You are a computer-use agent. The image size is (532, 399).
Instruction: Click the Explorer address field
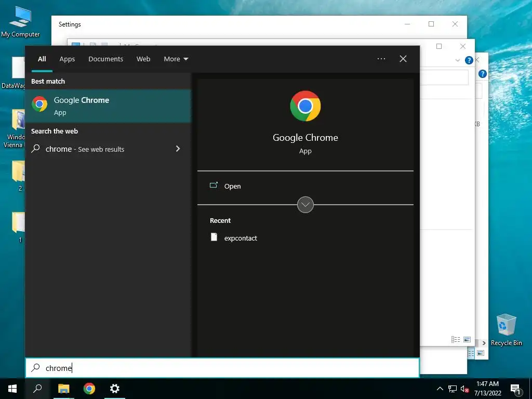pos(444,78)
